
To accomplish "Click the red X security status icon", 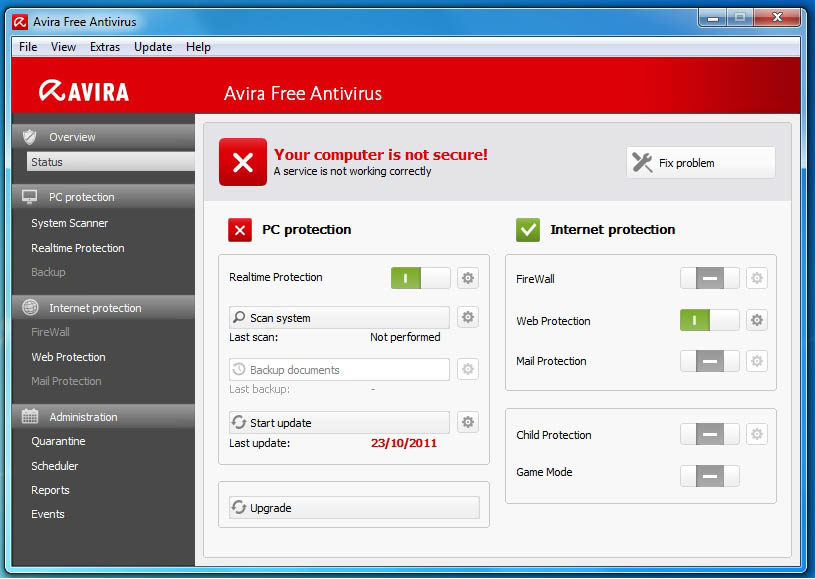I will pos(243,162).
